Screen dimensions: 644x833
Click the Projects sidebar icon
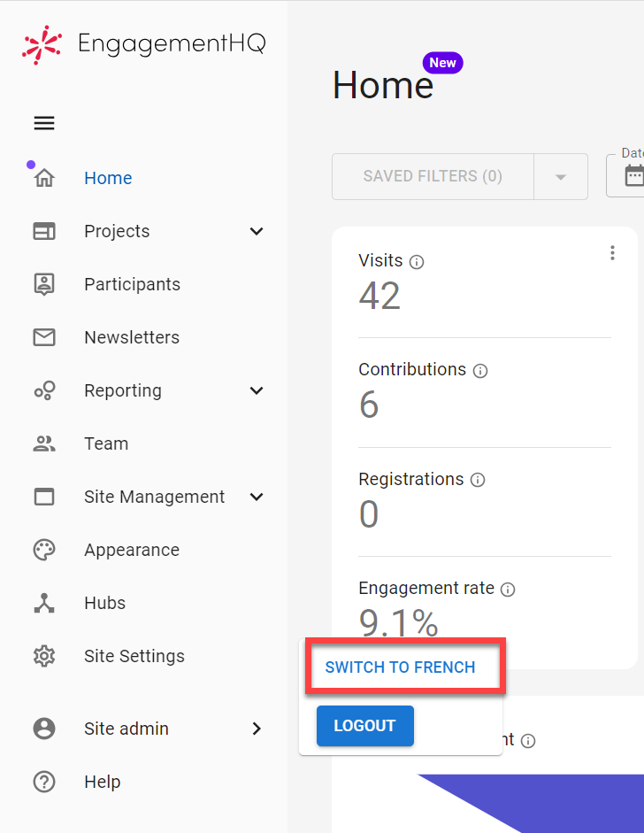[44, 231]
